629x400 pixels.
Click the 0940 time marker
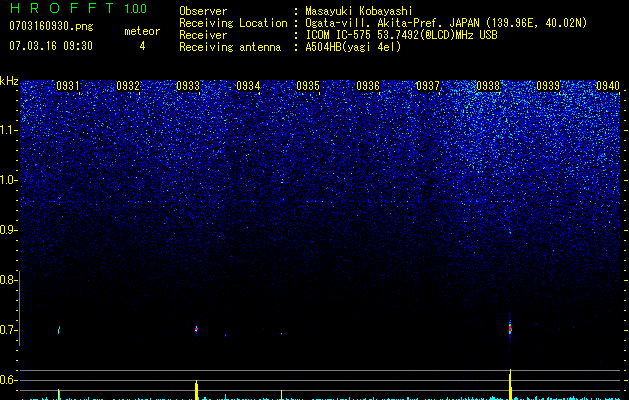click(x=608, y=86)
